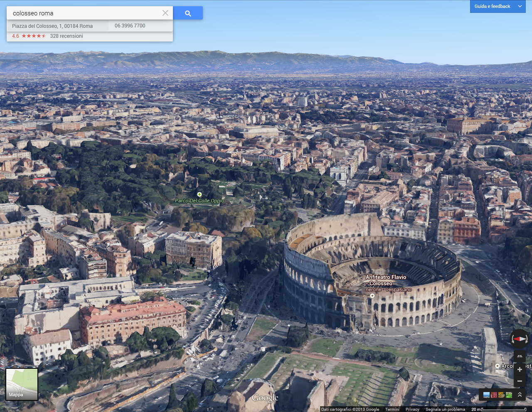Open Segnala un problema link
Screen dimensions: 532x412
pyautogui.click(x=445, y=409)
